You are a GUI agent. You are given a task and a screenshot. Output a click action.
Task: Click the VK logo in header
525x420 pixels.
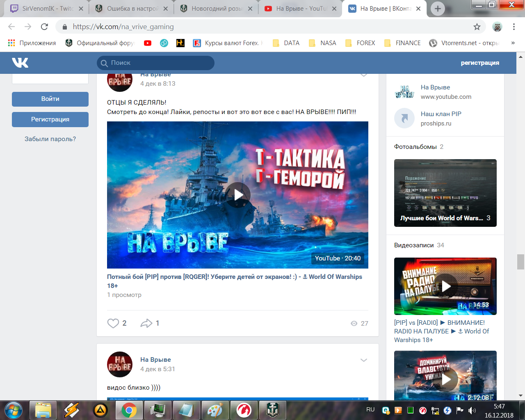click(20, 63)
